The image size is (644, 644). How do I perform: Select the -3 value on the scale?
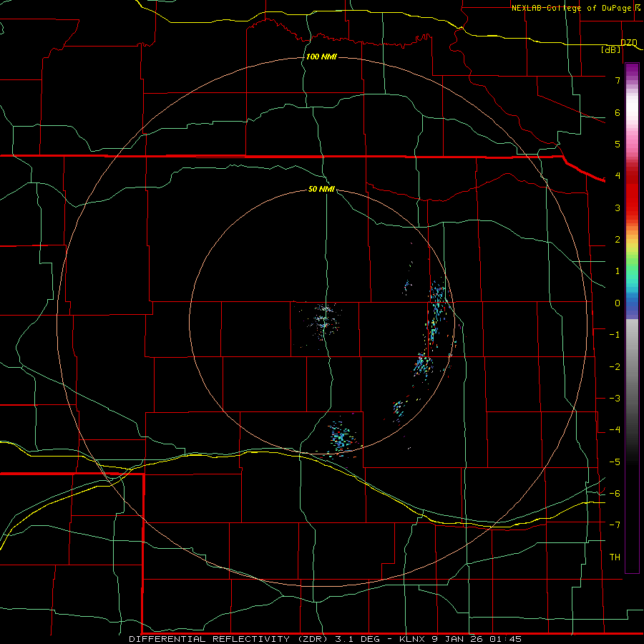point(615,399)
